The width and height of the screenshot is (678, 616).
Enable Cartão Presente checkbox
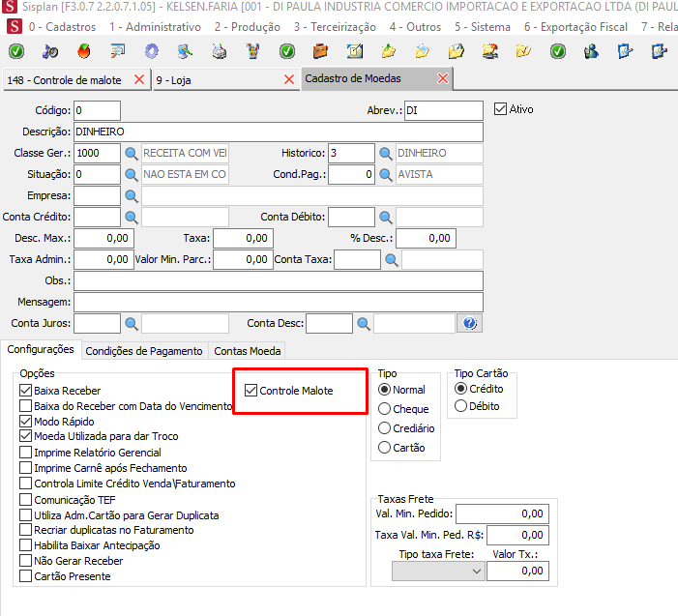pos(26,576)
